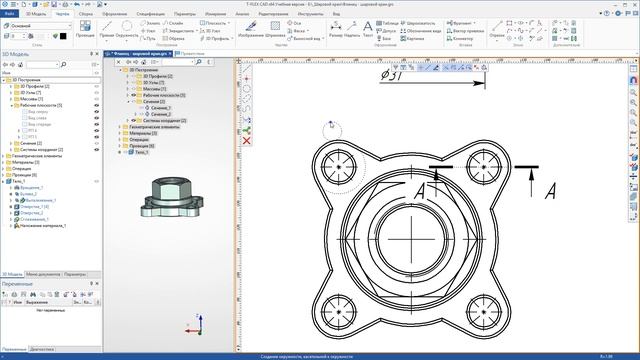Click the Save icon in quick access toolbar
The width and height of the screenshot is (640, 360).
coord(54,4)
